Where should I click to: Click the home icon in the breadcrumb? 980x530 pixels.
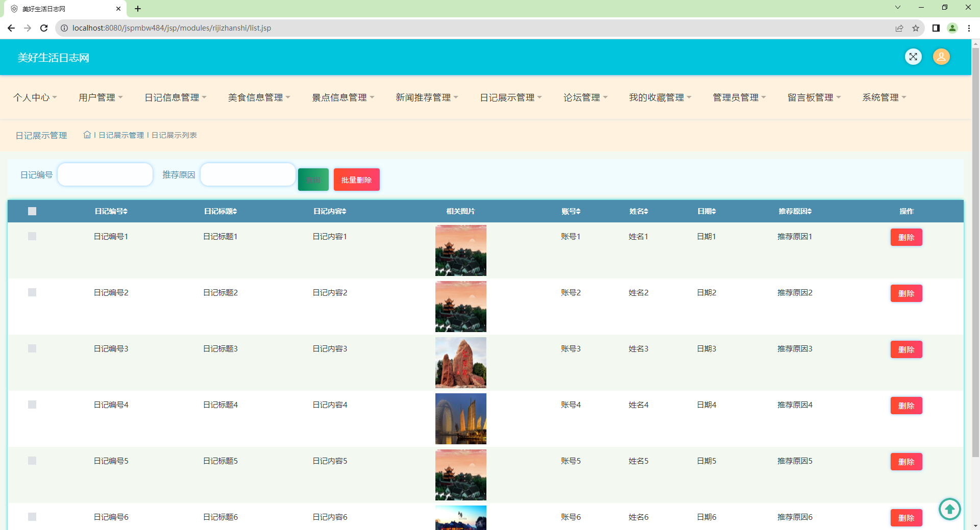pos(87,135)
